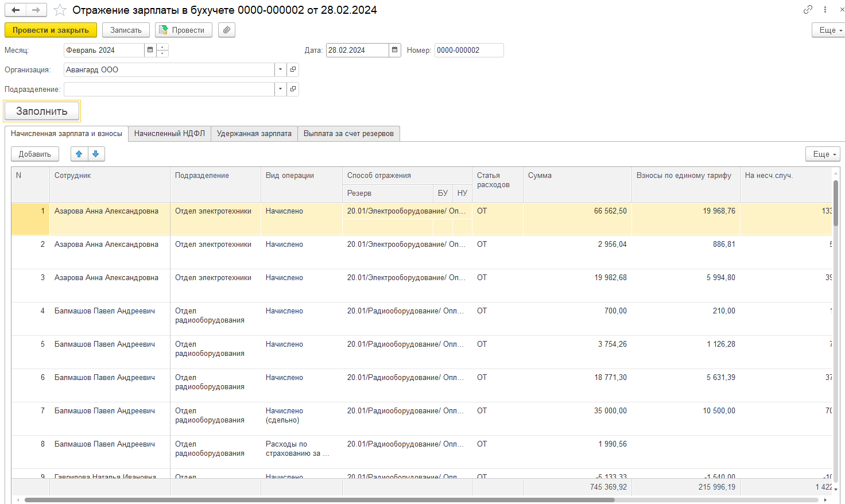Focus the Дата input field
Screen dimensions: 845x504
358,50
